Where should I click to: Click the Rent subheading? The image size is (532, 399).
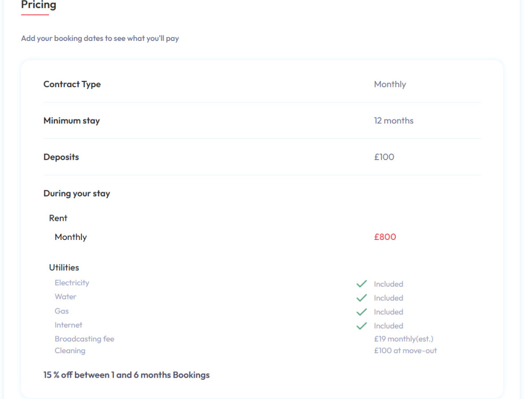pyautogui.click(x=58, y=218)
